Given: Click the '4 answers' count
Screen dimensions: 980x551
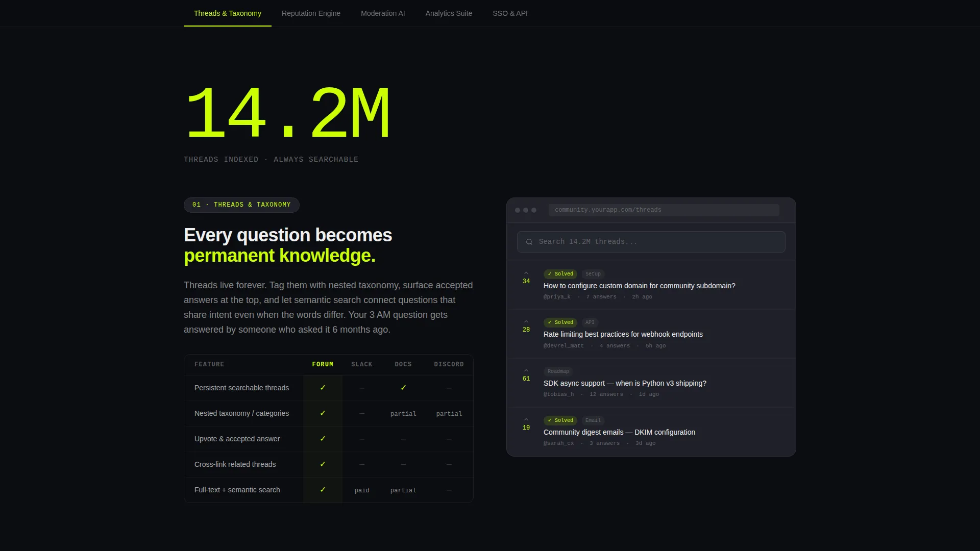Looking at the screenshot, I should click(x=615, y=346).
